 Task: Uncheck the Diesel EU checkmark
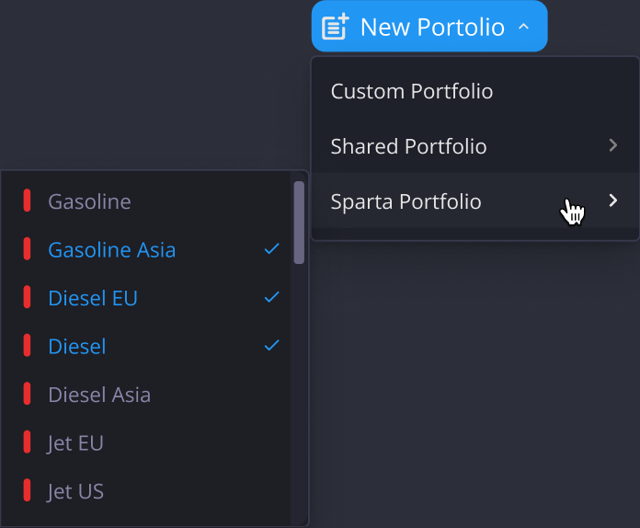[x=271, y=297]
